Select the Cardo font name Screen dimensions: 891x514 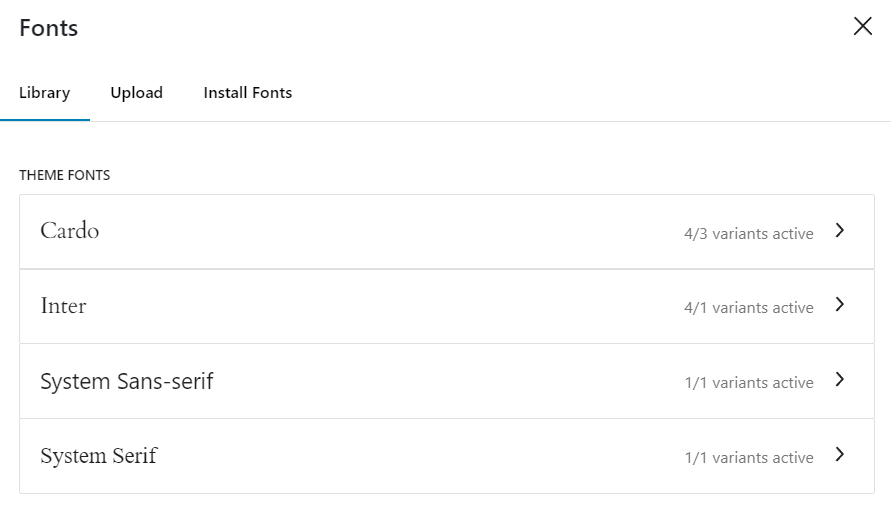point(70,231)
